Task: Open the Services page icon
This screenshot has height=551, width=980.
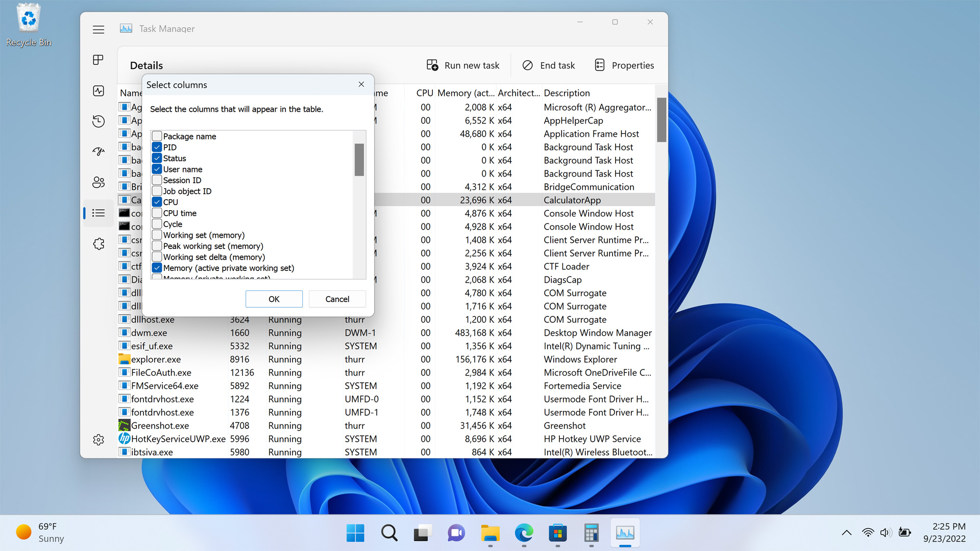Action: click(x=99, y=244)
